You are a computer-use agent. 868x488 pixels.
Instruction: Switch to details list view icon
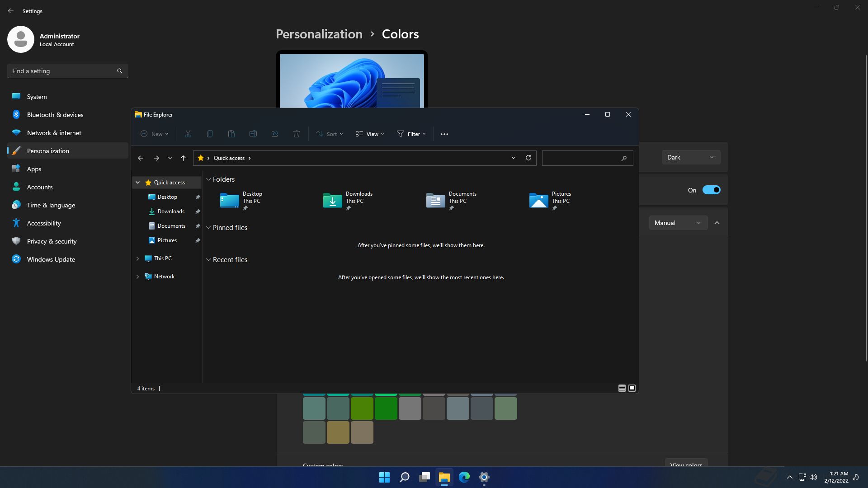pyautogui.click(x=622, y=388)
